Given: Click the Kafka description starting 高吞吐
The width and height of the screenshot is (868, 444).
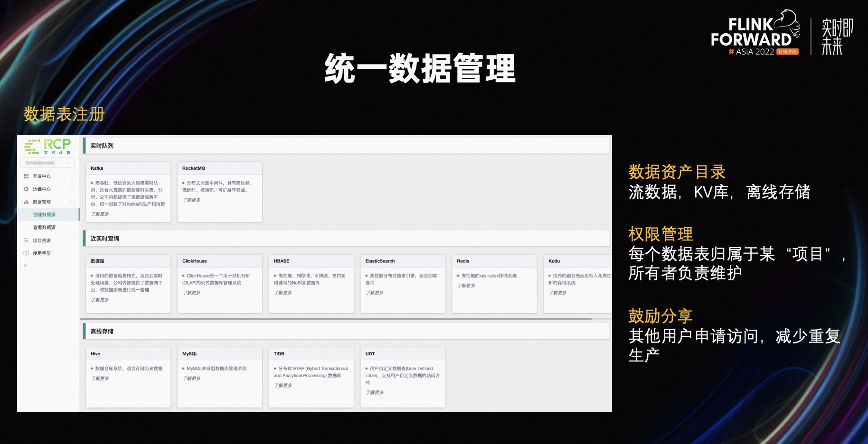Looking at the screenshot, I should pos(128,194).
